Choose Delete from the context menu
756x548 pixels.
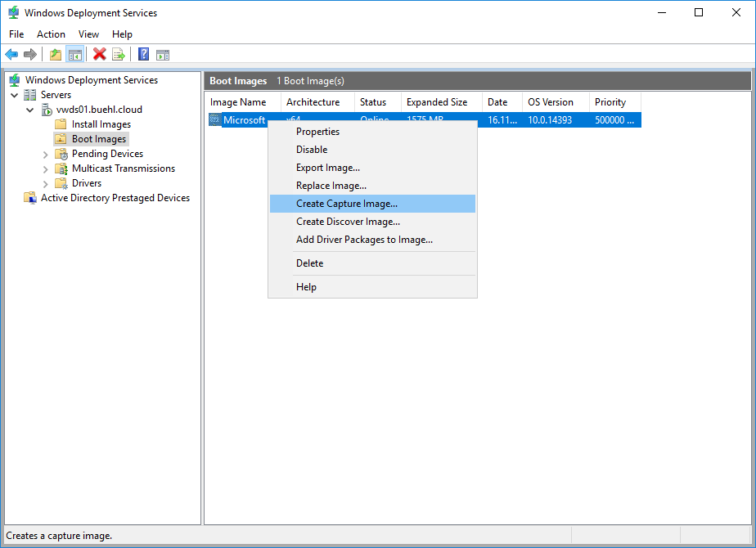tap(373, 263)
